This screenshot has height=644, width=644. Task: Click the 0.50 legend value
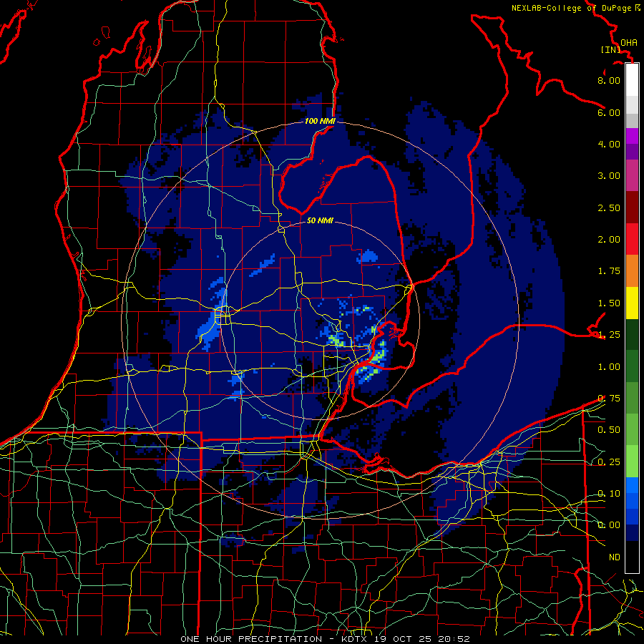tap(609, 430)
